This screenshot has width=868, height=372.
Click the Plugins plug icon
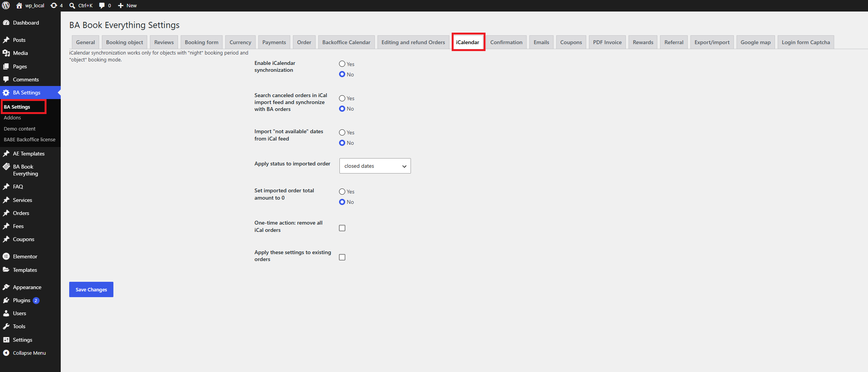click(x=6, y=300)
